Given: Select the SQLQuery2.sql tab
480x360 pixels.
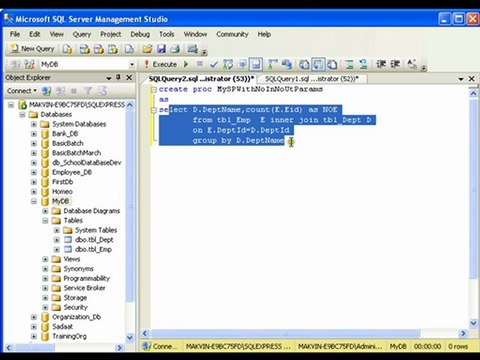Looking at the screenshot, I should [x=201, y=79].
